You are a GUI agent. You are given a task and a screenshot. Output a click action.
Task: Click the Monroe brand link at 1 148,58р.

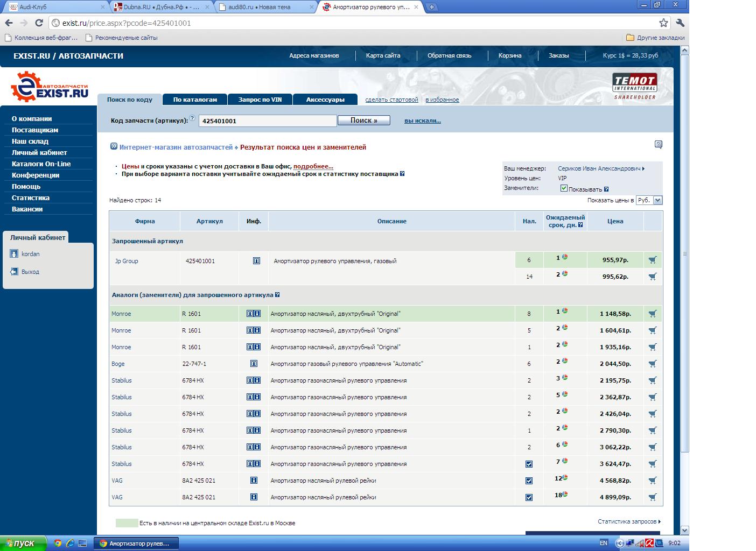tap(121, 314)
